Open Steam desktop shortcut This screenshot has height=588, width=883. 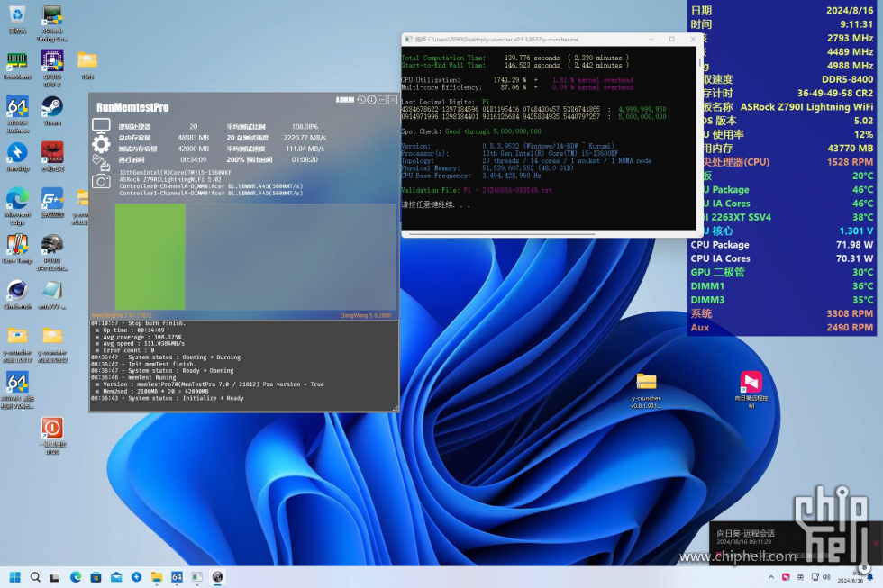click(x=52, y=111)
